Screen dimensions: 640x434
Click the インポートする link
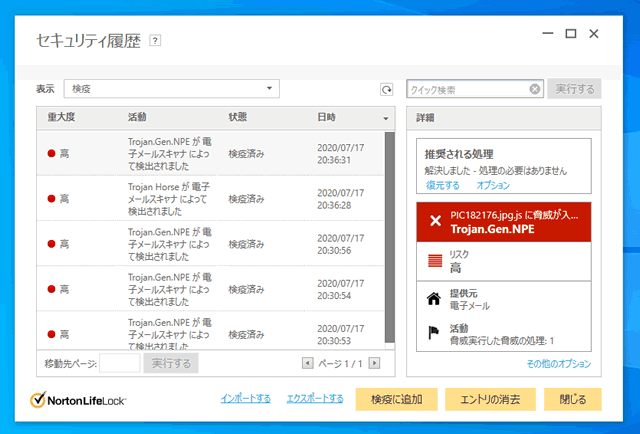click(x=245, y=398)
